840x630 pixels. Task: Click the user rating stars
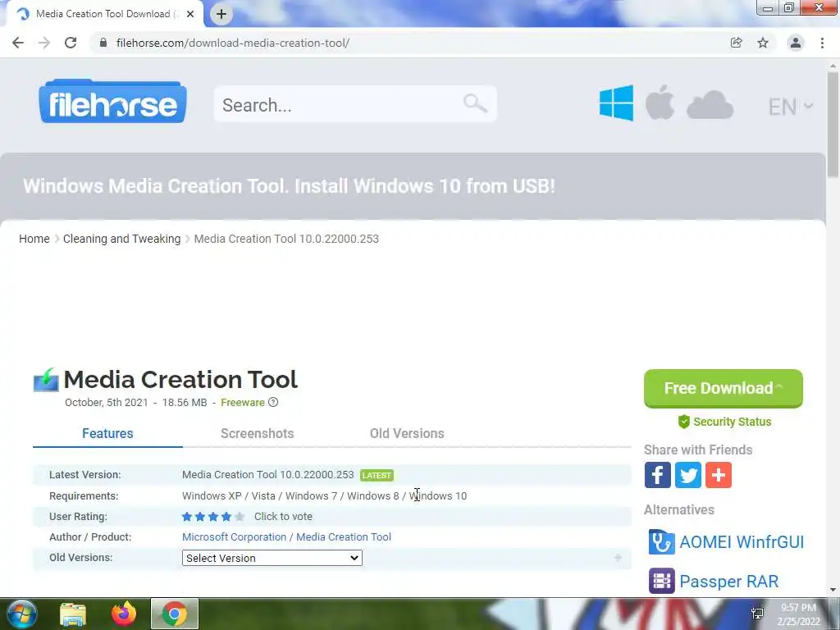[x=213, y=517]
